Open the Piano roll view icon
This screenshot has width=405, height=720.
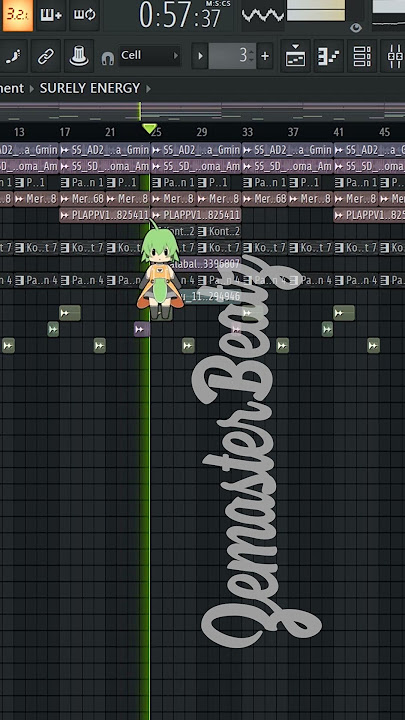[329, 56]
